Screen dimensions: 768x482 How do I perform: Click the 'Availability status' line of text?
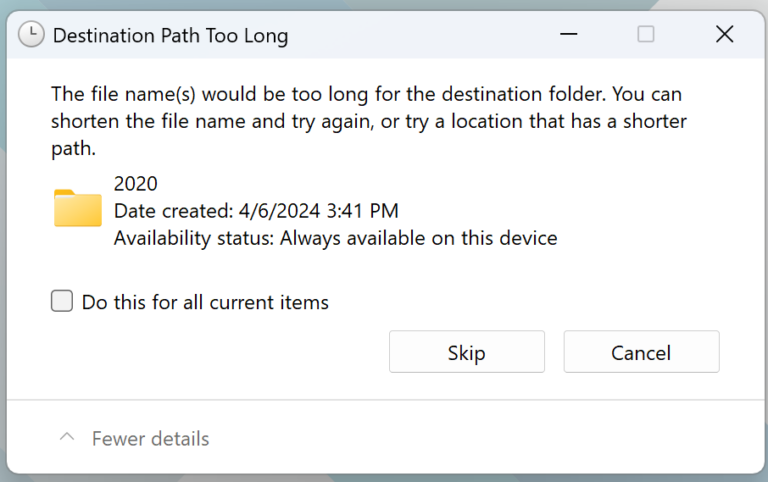point(335,238)
